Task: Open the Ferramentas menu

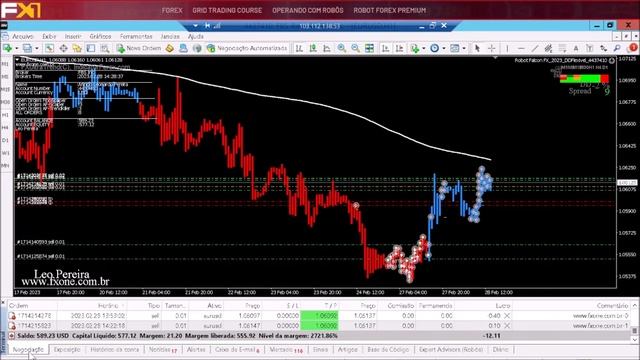Action: [136, 36]
